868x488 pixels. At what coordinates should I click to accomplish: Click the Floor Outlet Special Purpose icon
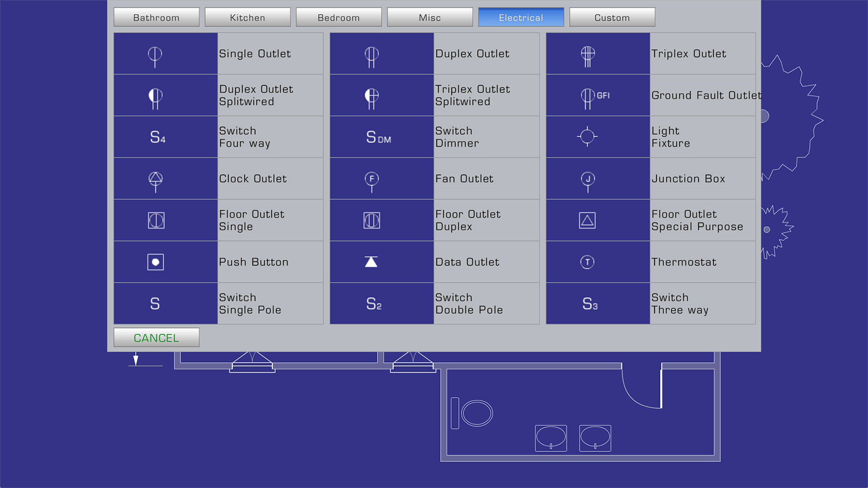[587, 220]
